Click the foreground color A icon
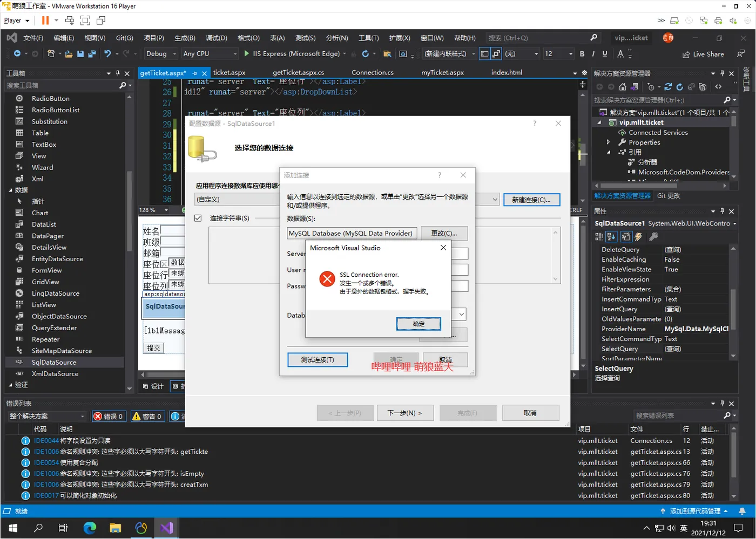 click(x=620, y=53)
